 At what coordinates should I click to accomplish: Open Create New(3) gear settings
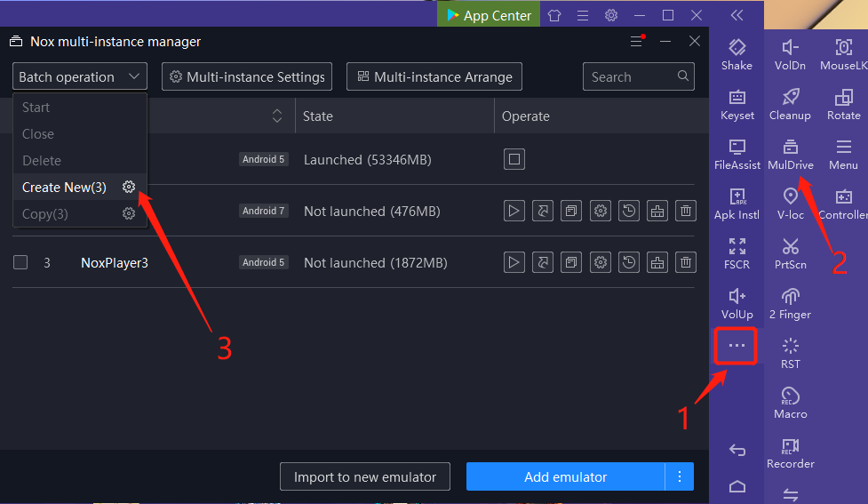[129, 188]
